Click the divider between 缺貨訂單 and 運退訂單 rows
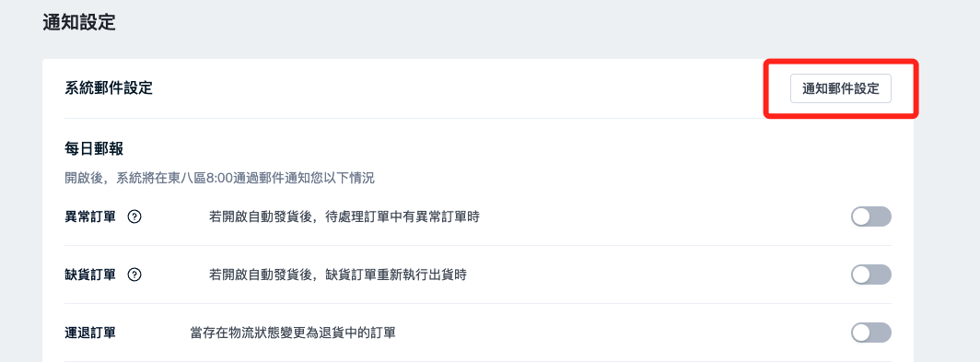Screen dimensions: 980x362 [x=478, y=304]
